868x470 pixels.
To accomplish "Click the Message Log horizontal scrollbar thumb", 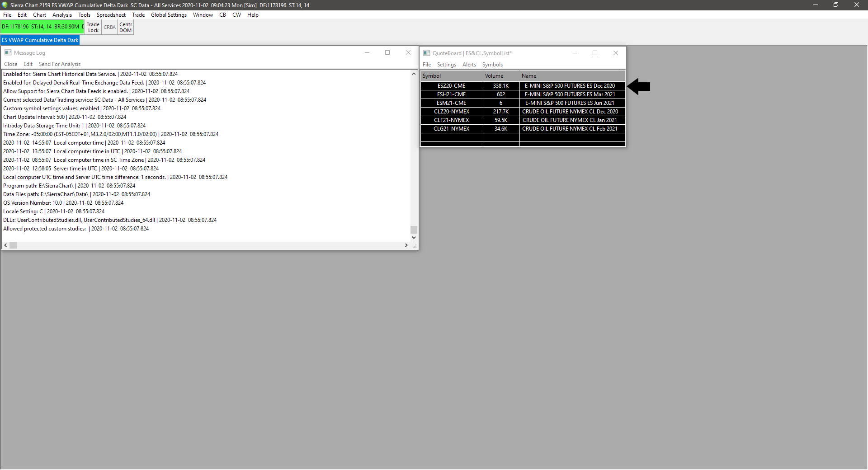I will 14,245.
